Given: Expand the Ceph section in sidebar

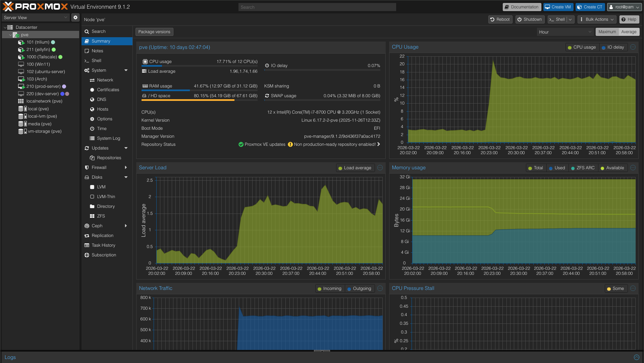Looking at the screenshot, I should [126, 226].
